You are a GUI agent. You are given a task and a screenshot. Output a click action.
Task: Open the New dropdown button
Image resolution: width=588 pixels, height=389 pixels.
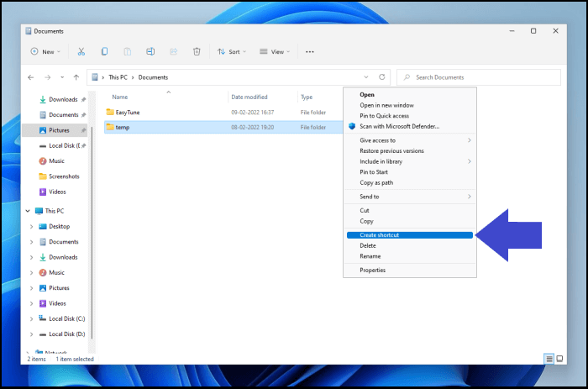[x=43, y=51]
